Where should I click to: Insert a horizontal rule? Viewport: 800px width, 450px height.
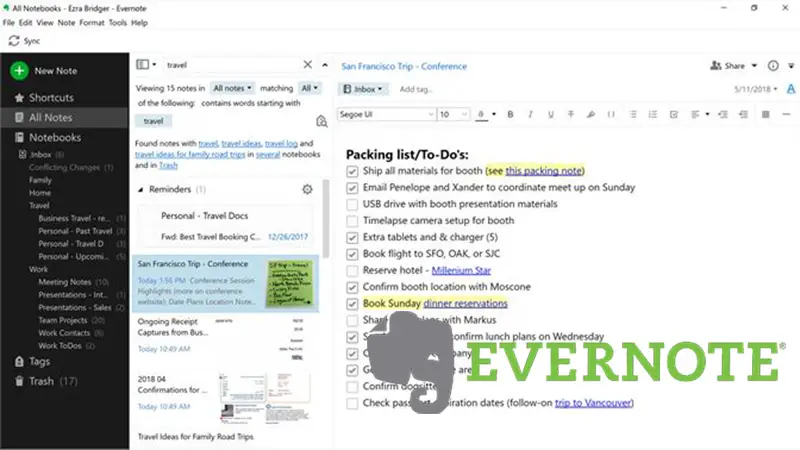point(786,114)
